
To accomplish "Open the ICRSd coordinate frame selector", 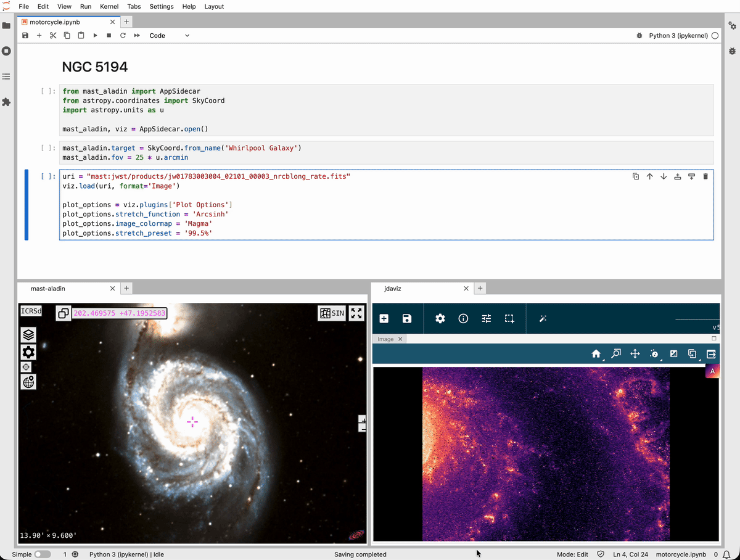I will coord(31,311).
